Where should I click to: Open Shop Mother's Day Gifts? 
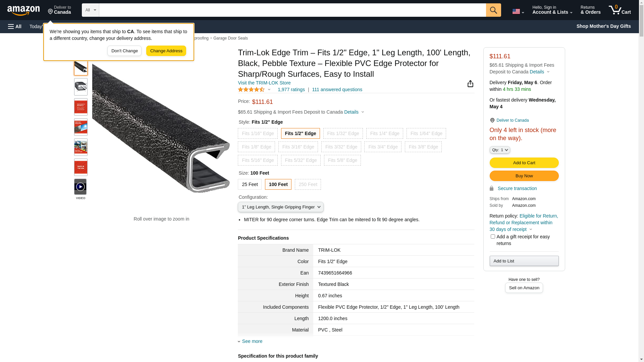point(603,26)
